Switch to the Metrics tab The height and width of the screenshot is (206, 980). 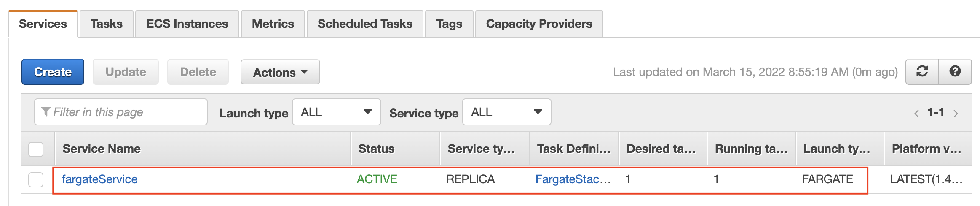[273, 24]
